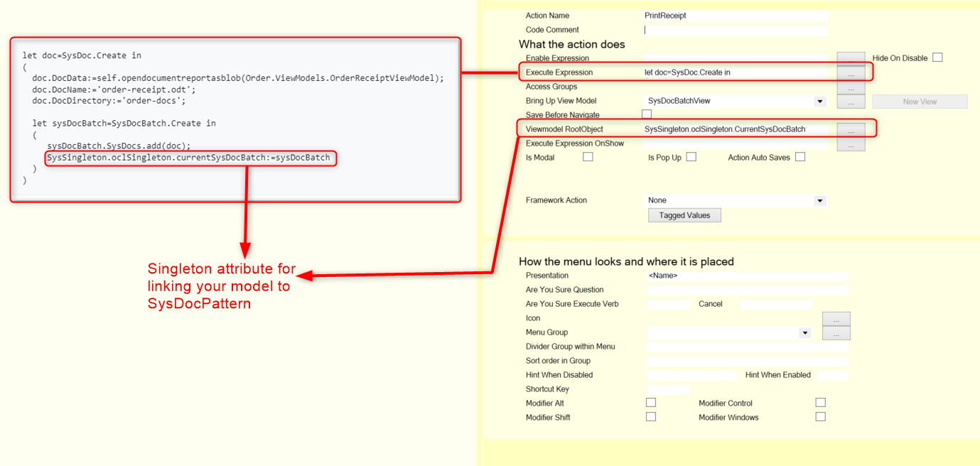The width and height of the screenshot is (980, 466).
Task: Select the Shortcut Key input field
Action: tap(668, 389)
